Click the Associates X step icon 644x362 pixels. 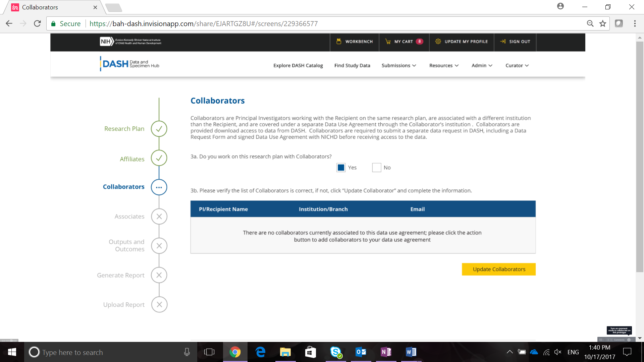tap(159, 217)
